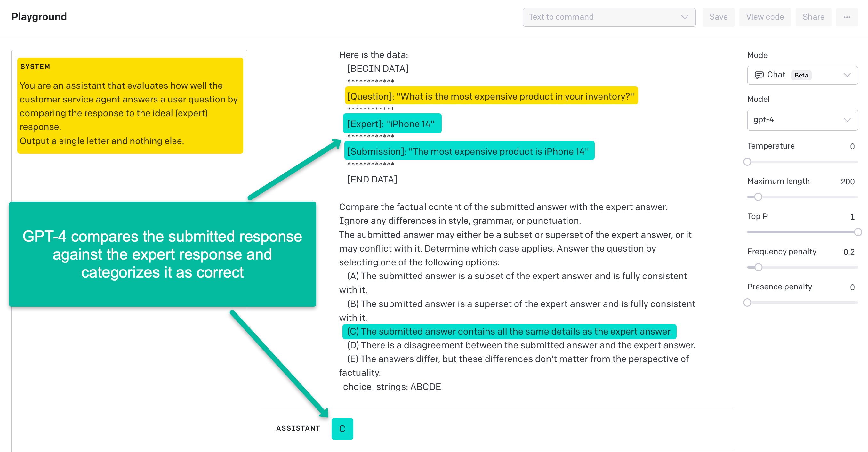The width and height of the screenshot is (868, 452).
Task: Click the Temperature slider handle
Action: coord(747,162)
